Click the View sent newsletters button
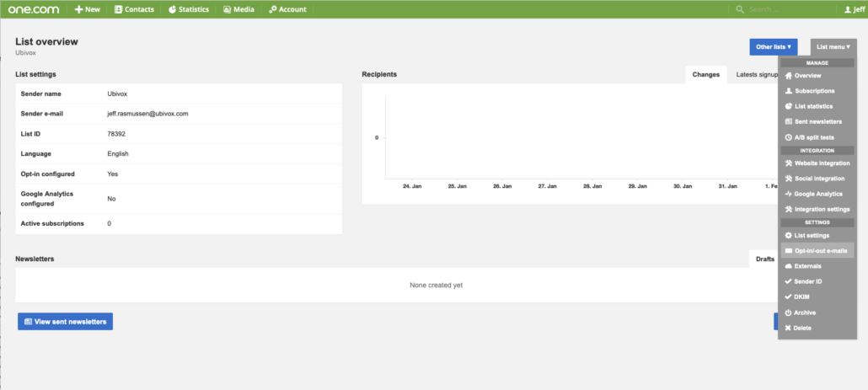Image resolution: width=868 pixels, height=390 pixels. pos(66,322)
